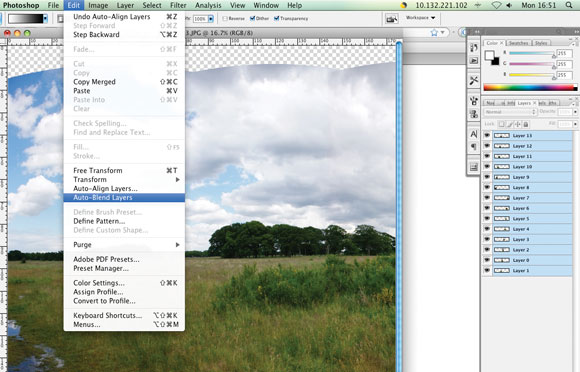Click the Go to Bridge icon
Image resolution: width=580 pixels, height=372 pixels.
(x=392, y=18)
